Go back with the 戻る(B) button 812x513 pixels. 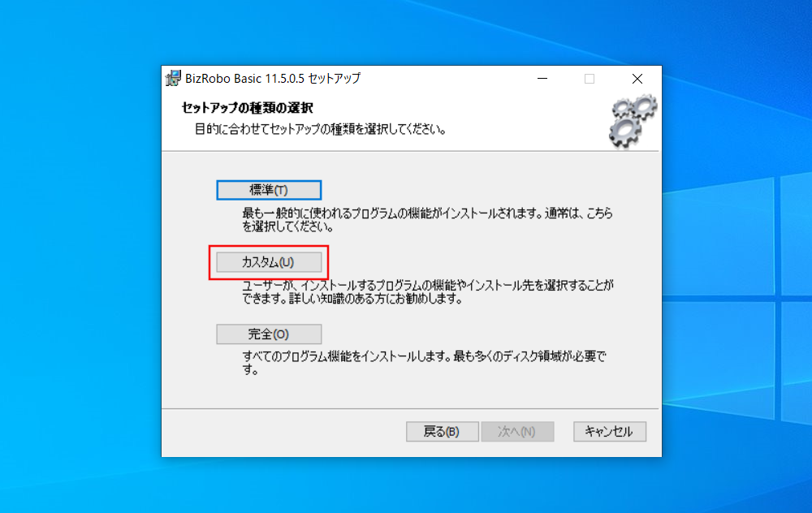tap(443, 432)
